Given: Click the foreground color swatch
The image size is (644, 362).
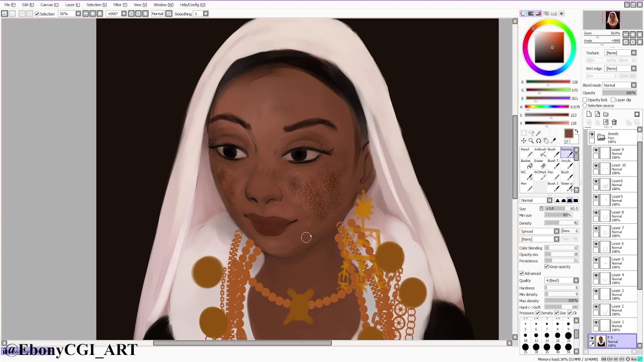Looking at the screenshot, I should point(569,134).
